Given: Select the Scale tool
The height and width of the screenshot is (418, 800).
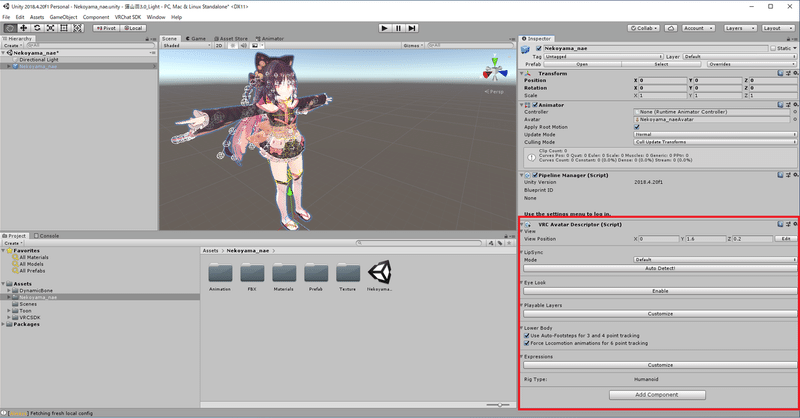Looking at the screenshot, I should [51, 28].
